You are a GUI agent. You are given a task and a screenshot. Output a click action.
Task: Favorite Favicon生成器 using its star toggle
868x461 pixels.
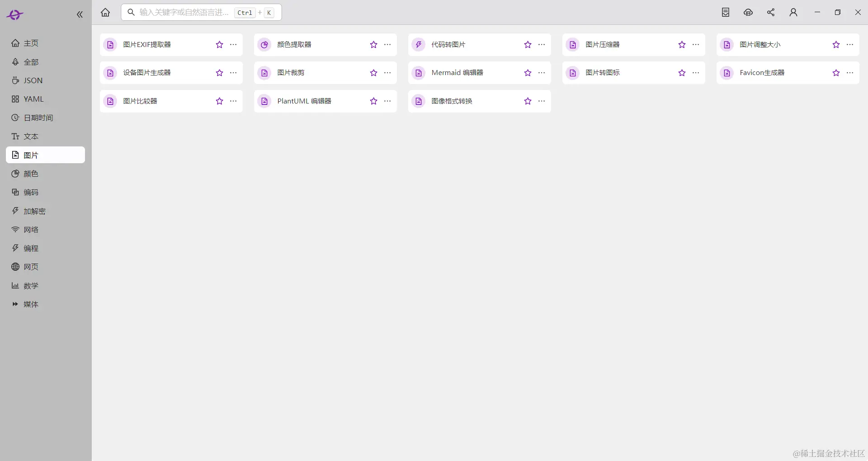(836, 72)
